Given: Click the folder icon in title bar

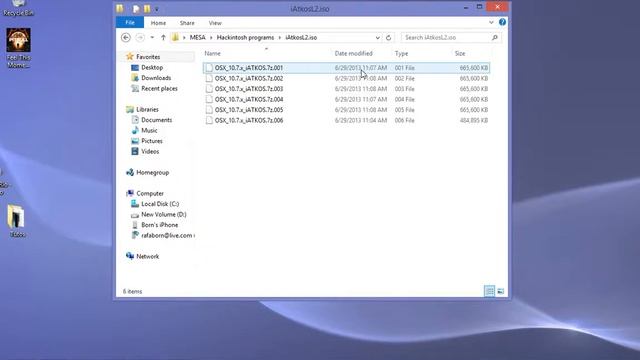Looking at the screenshot, I should [120, 9].
